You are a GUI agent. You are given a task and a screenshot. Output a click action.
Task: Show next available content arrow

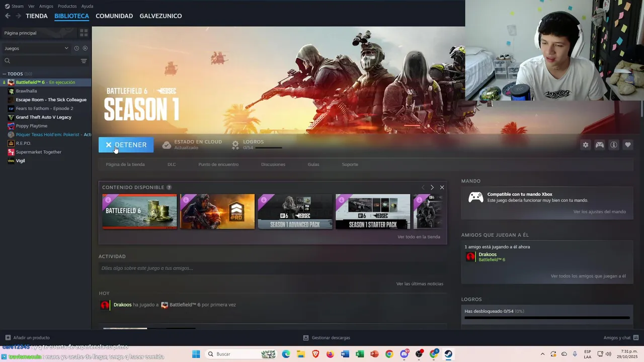point(432,188)
